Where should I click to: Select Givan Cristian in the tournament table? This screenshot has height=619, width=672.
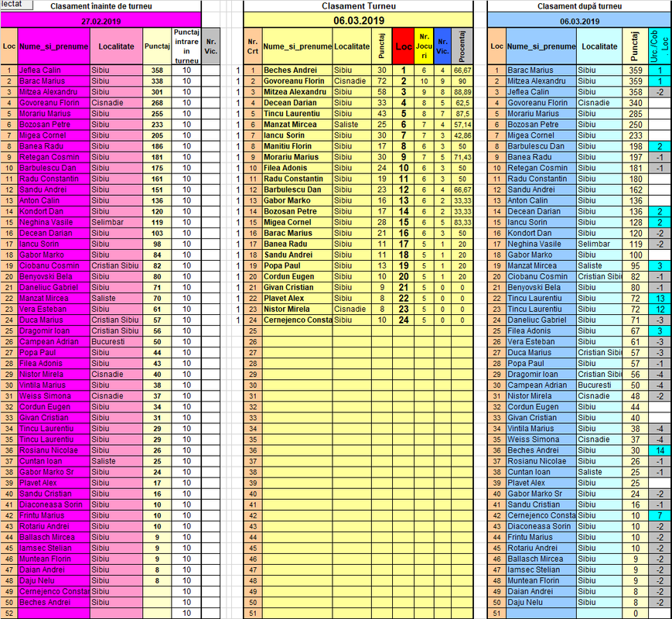click(x=297, y=288)
